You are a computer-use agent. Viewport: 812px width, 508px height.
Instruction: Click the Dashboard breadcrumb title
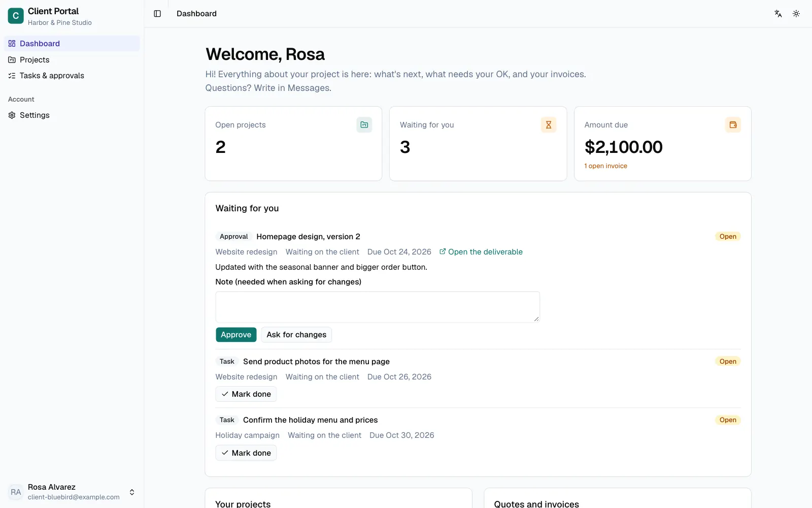[196, 14]
